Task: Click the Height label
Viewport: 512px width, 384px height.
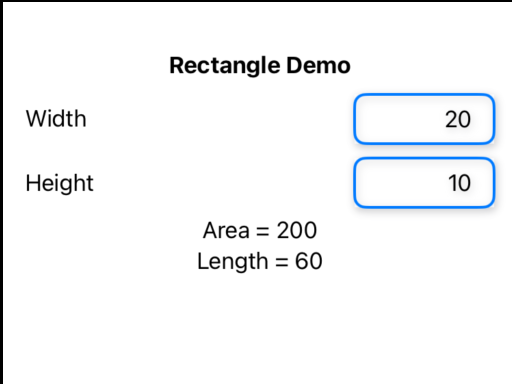Action: click(59, 183)
